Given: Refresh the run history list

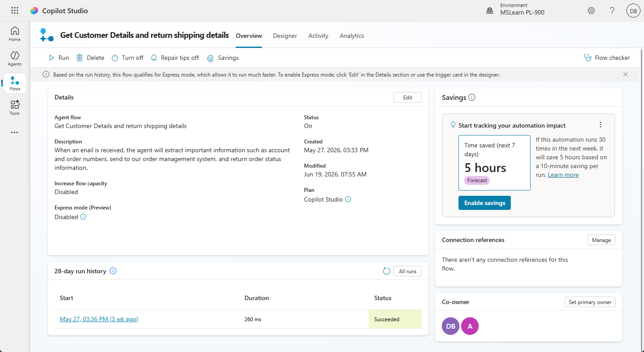Looking at the screenshot, I should click(x=386, y=271).
